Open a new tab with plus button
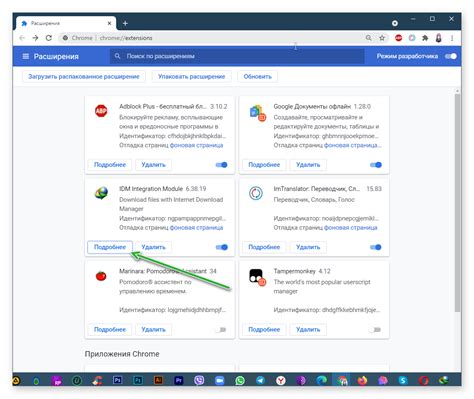Screen dimensions: 474x399 (x=125, y=23)
